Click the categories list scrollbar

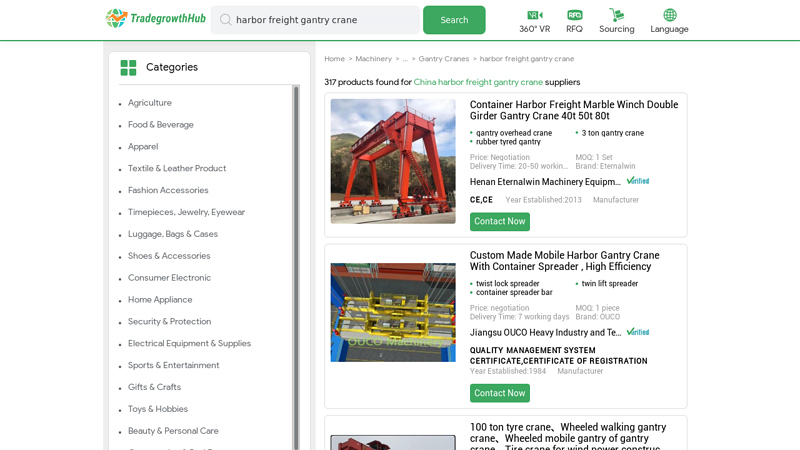coord(296,268)
